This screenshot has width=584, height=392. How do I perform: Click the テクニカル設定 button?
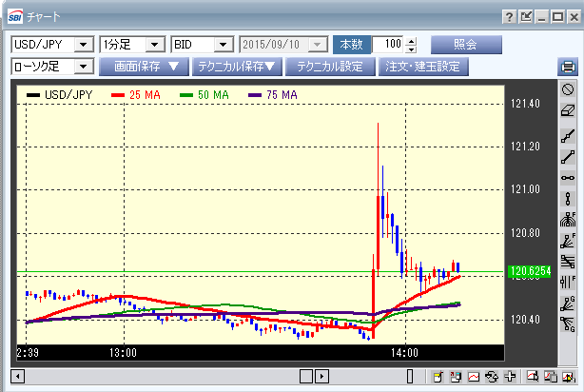pos(329,67)
